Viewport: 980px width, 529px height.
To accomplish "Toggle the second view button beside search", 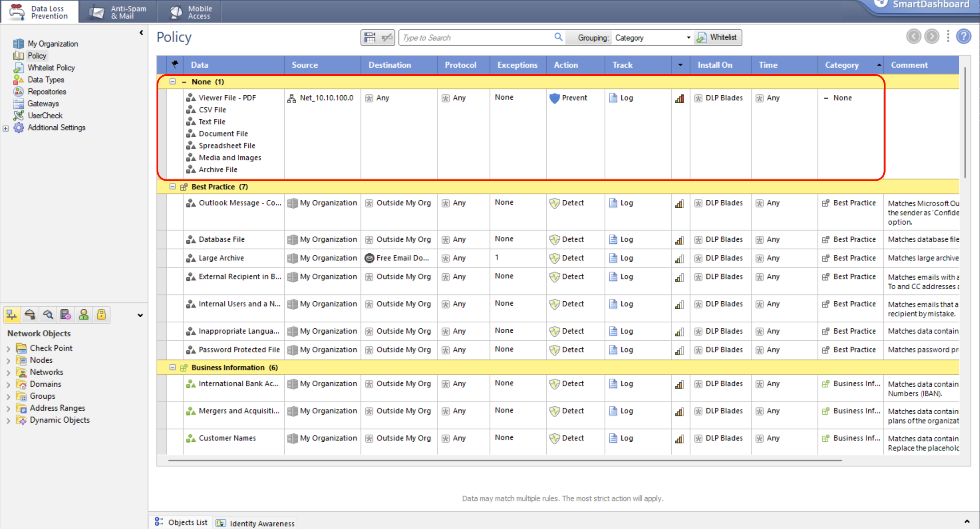I will point(387,38).
